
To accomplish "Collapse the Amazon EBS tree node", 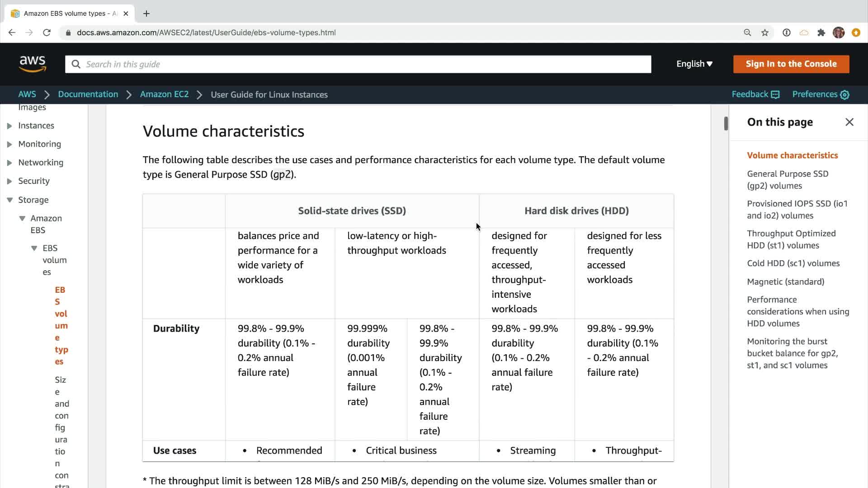I will (x=22, y=218).
